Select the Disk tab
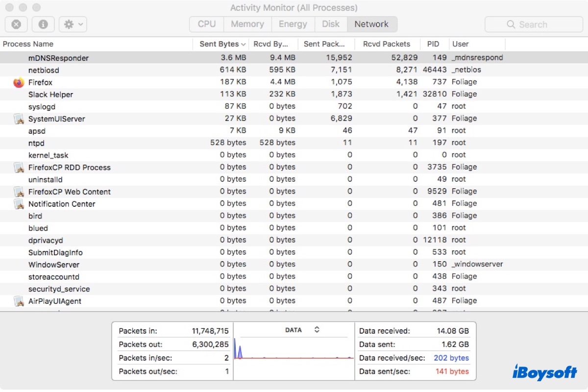Screen dimensions: 588x392 (331, 24)
